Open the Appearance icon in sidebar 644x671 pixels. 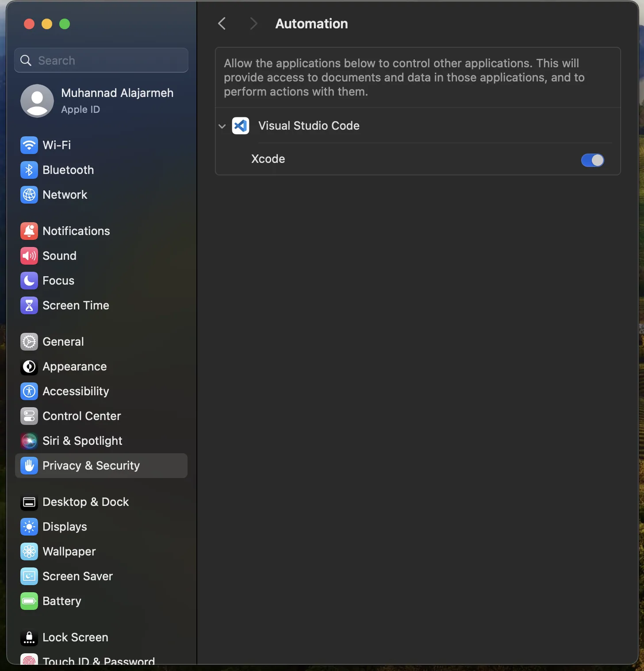29,366
